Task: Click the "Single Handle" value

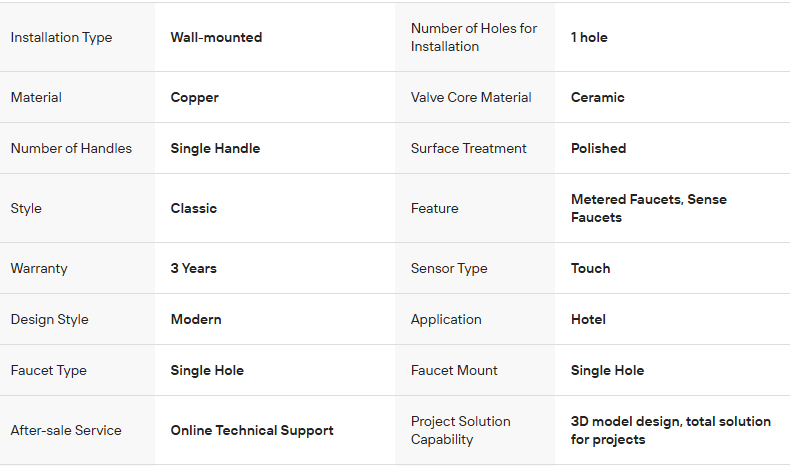Action: [215, 148]
